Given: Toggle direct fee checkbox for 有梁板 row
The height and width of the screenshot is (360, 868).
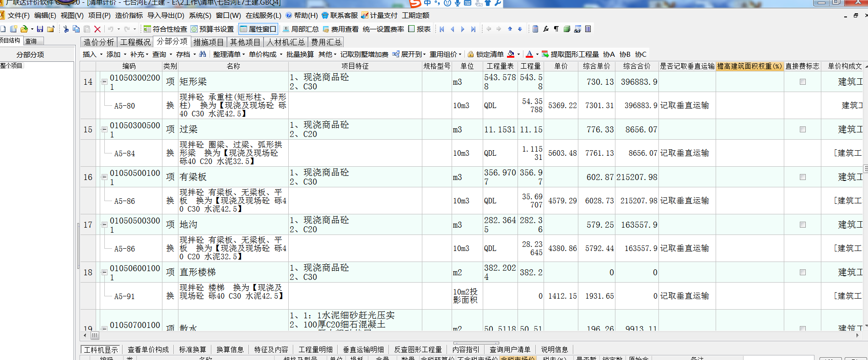Looking at the screenshot, I should click(x=803, y=177).
